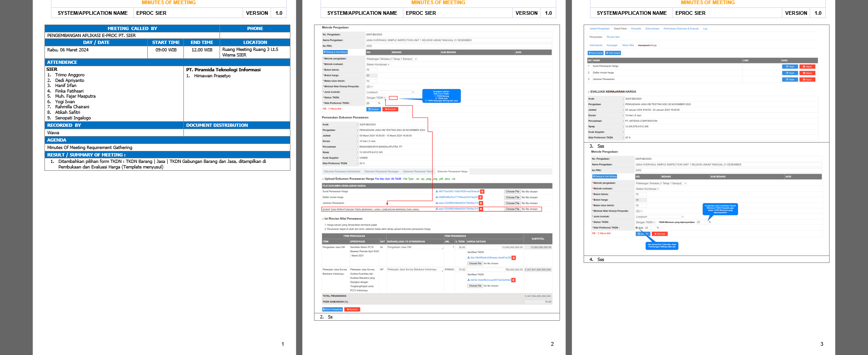Delete the Surat Penawaran Harga uploaded file
Screen dimensions: 868x355
[x=482, y=191]
